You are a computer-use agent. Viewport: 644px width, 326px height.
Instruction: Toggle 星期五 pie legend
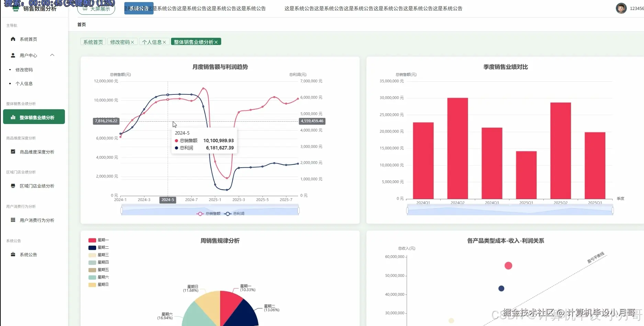(x=99, y=270)
